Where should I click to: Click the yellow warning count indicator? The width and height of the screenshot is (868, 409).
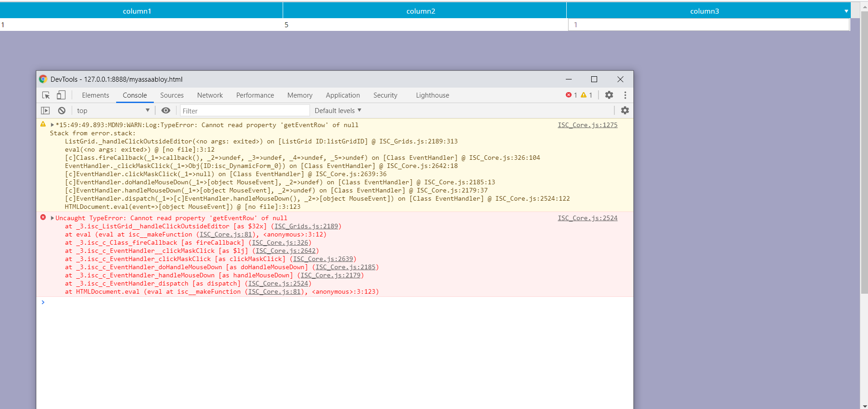coord(586,95)
